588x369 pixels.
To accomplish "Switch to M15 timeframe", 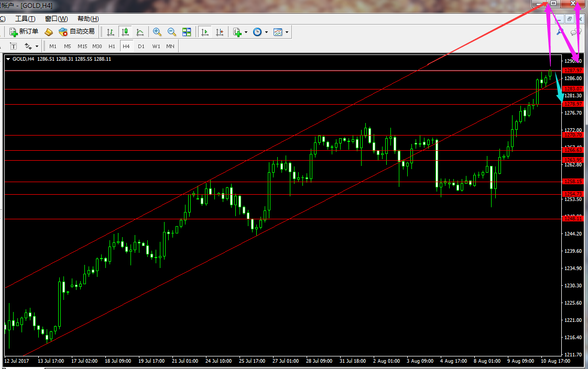I will tap(82, 47).
